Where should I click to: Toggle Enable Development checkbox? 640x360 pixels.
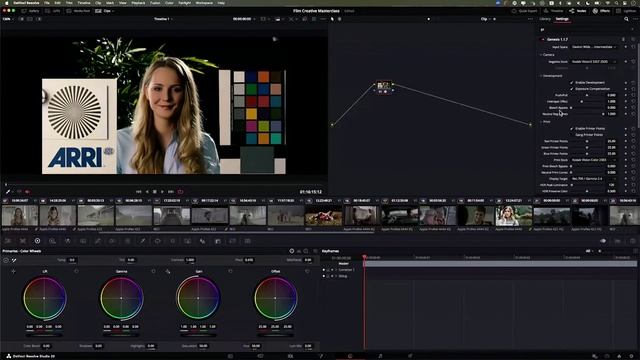(572, 82)
